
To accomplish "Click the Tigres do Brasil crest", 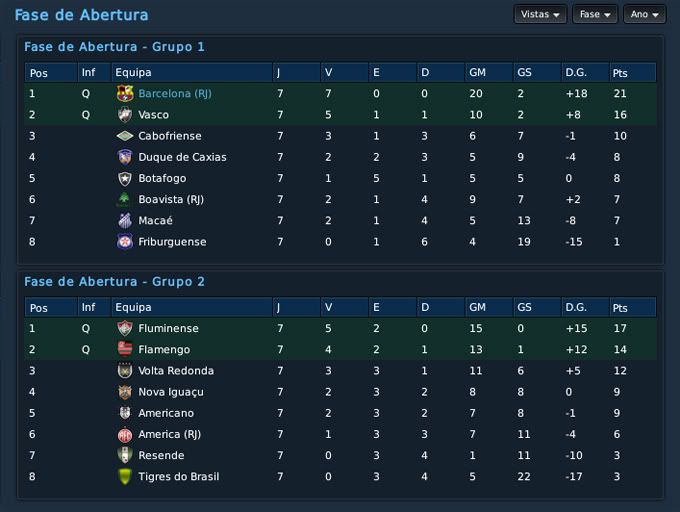I will [x=125, y=477].
